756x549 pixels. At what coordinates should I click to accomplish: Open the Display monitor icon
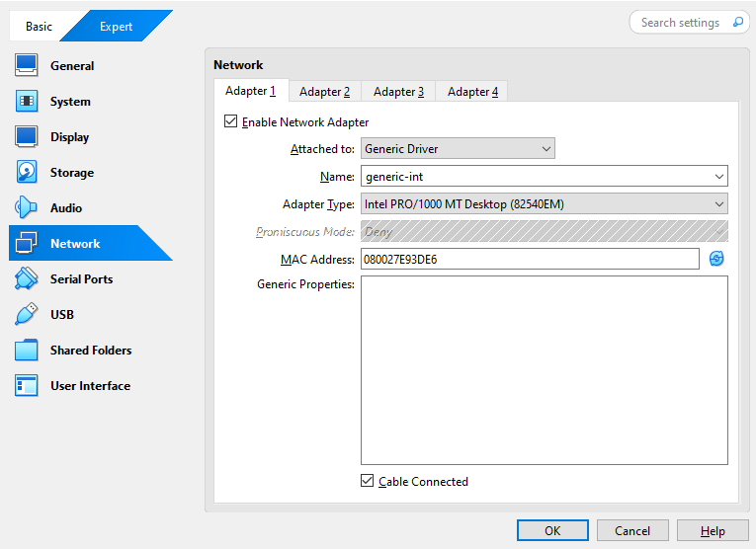coord(27,137)
